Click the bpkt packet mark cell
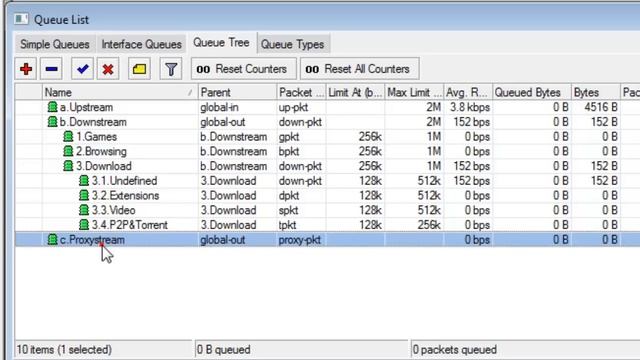 tap(301, 151)
